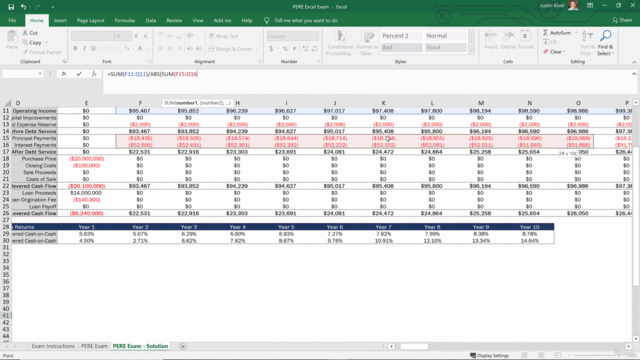Select PERE Exam - Solution sheet tab
This screenshot has height=360, width=640.
pyautogui.click(x=140, y=346)
